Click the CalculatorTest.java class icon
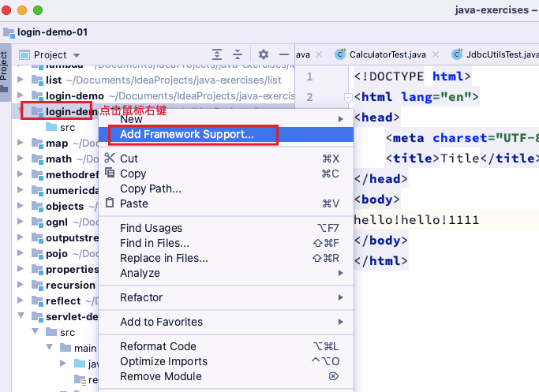539x392 pixels. (340, 54)
